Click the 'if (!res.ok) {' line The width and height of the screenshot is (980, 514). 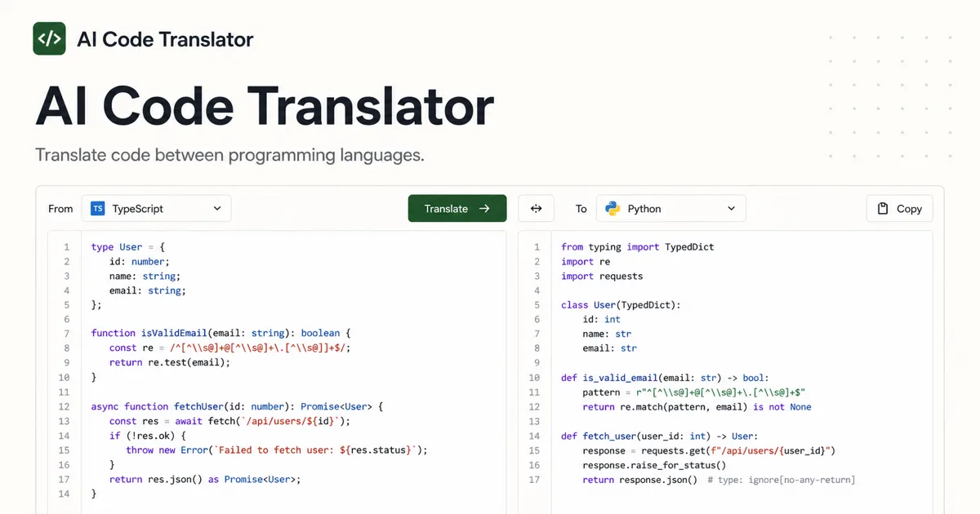[x=147, y=436]
